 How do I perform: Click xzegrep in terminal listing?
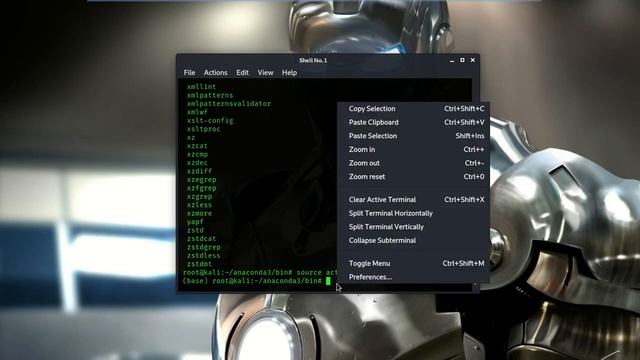(201, 180)
